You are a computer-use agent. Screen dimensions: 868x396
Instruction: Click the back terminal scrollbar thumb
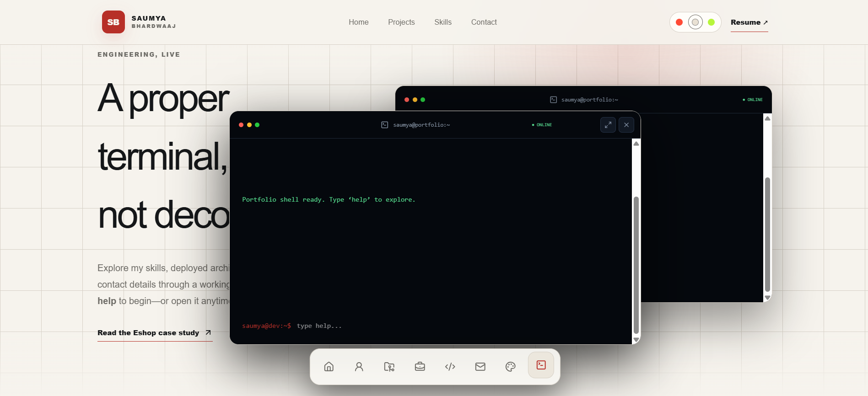click(x=768, y=234)
